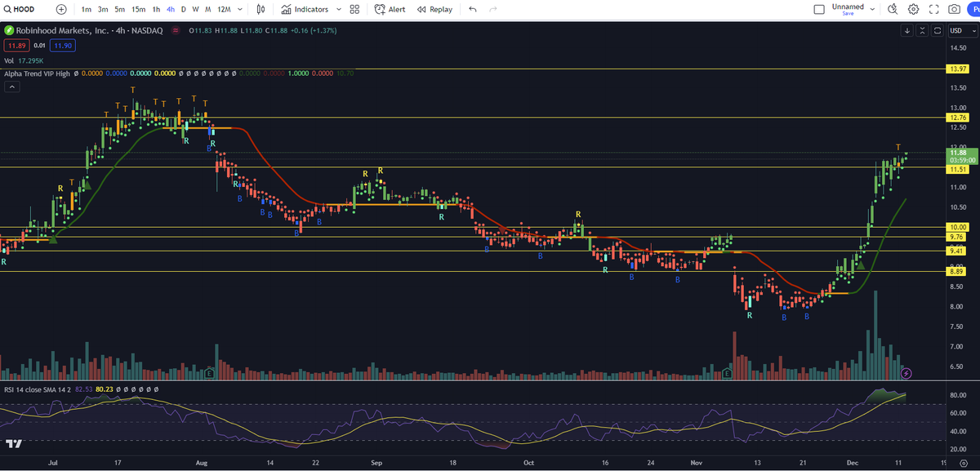
Task: Open the HOOD symbol search
Action: [18, 10]
